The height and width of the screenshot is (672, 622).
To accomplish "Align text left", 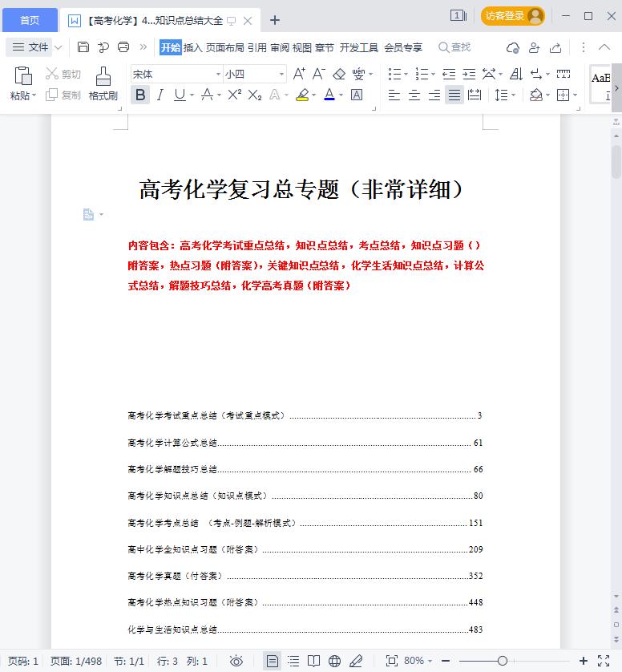I will tap(394, 95).
